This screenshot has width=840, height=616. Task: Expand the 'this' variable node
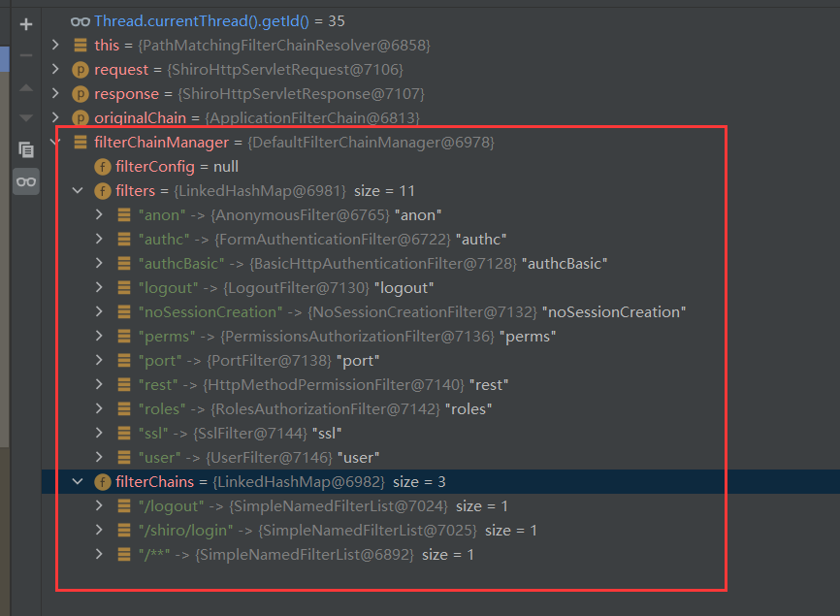[x=55, y=45]
